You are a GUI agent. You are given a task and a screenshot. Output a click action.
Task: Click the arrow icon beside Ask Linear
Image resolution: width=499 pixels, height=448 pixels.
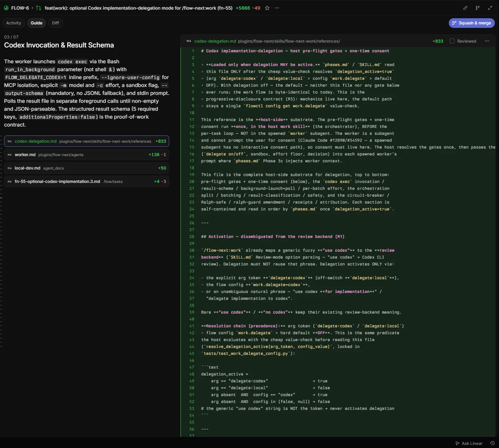457,443
